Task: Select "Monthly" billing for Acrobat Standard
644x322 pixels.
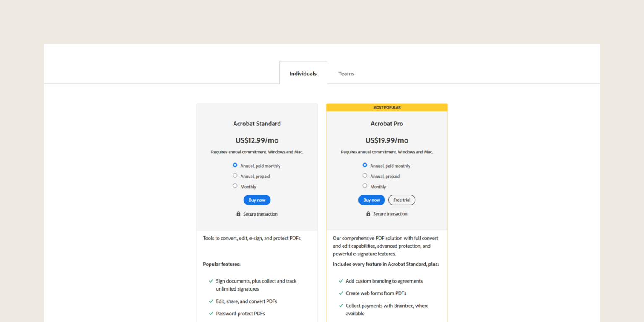Action: coord(235,186)
